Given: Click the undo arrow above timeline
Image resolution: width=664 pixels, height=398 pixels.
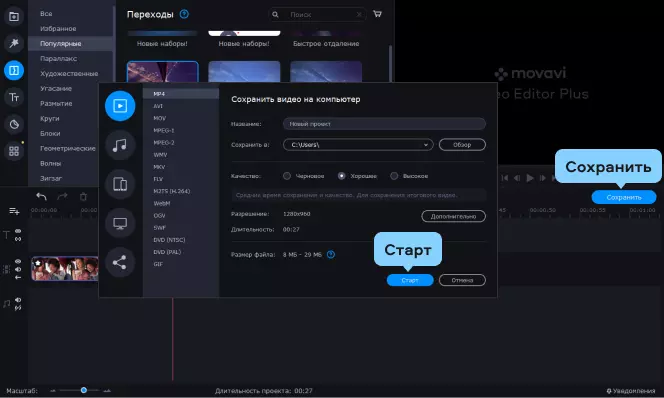Looking at the screenshot, I should coord(41,196).
